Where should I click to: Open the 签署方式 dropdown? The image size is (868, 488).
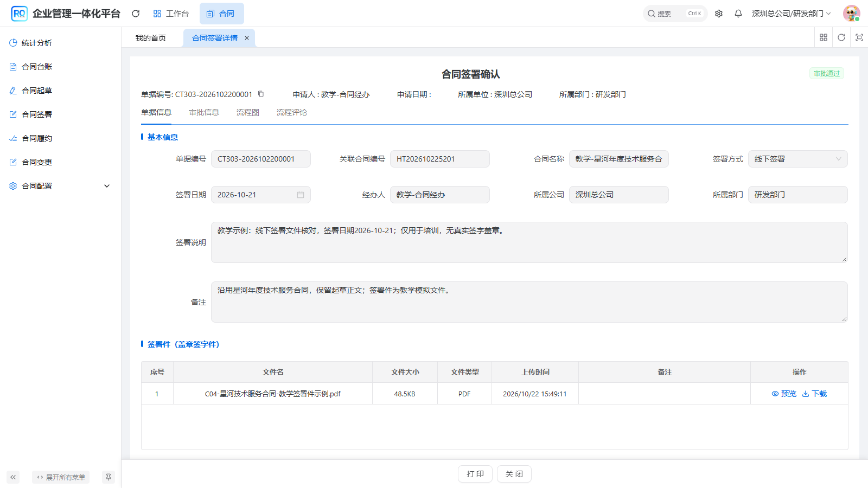pyautogui.click(x=797, y=159)
